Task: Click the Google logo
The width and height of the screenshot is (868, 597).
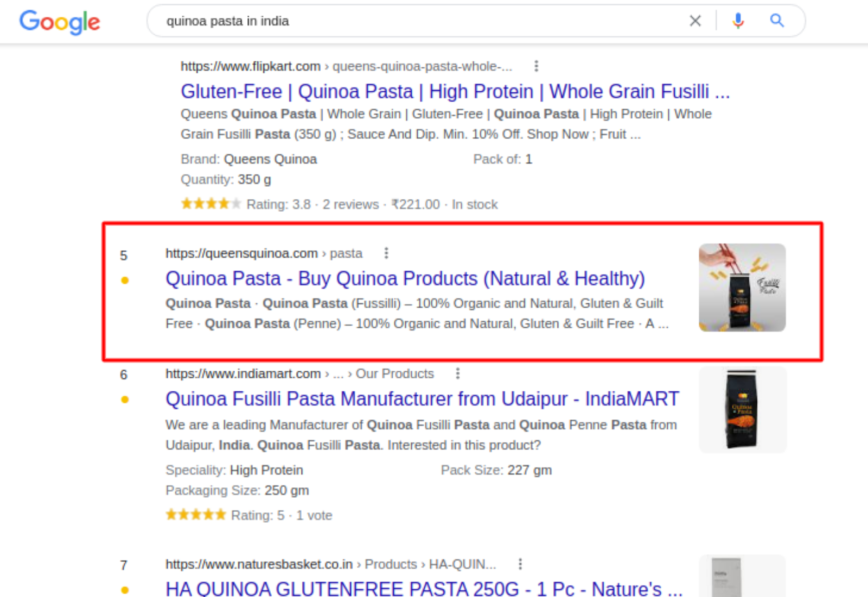Action: click(x=59, y=22)
